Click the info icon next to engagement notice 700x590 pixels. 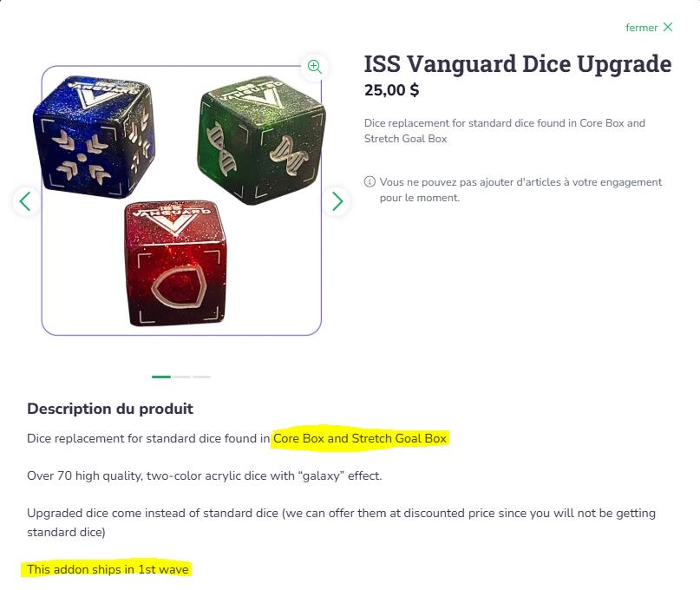(x=370, y=182)
